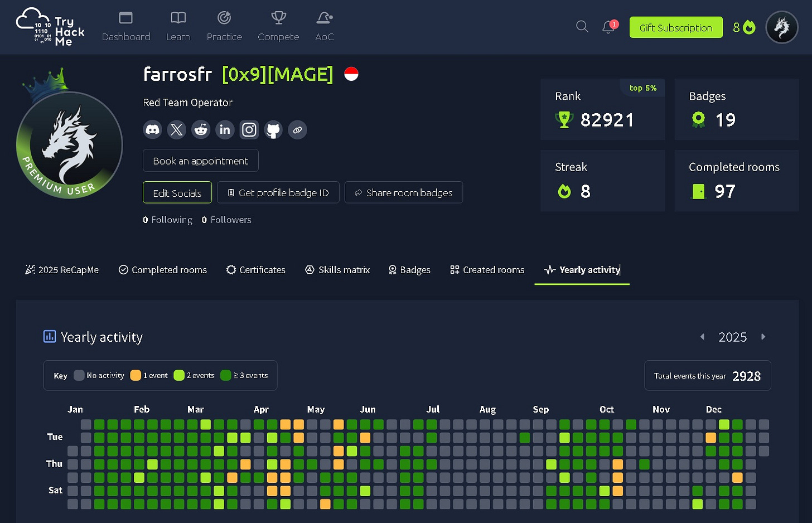Click the 1 event orange key swatch
812x523 pixels.
click(x=136, y=375)
